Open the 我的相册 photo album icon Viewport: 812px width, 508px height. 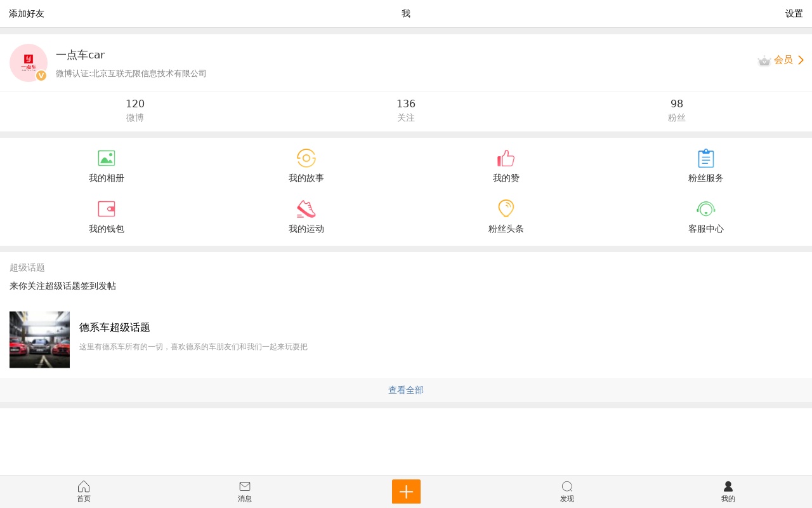tap(107, 158)
